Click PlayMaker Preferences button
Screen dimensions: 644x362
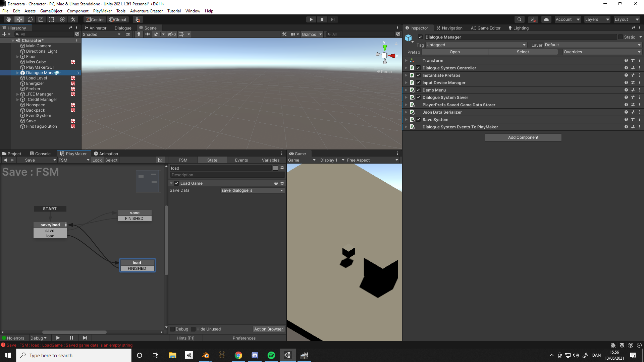[x=244, y=338]
